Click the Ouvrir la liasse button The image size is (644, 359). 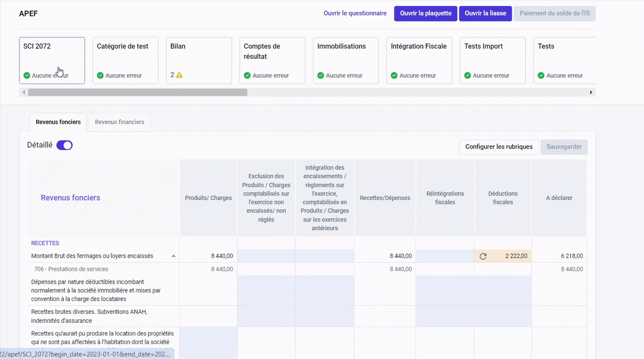[x=486, y=13]
